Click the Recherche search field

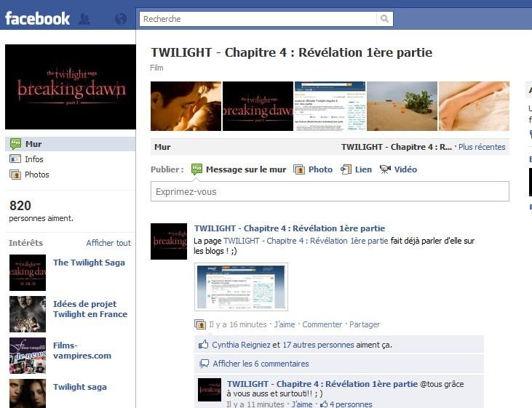coord(258,19)
